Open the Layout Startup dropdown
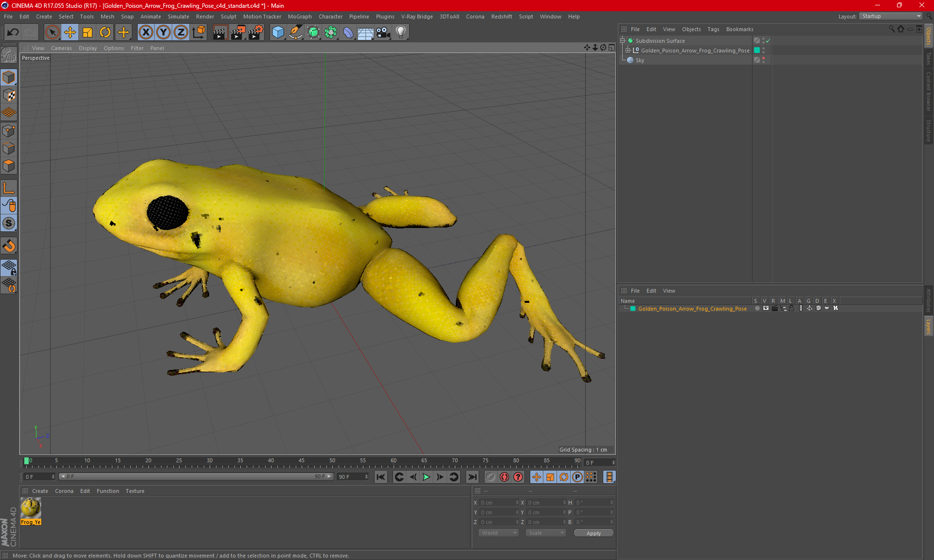 891,16
